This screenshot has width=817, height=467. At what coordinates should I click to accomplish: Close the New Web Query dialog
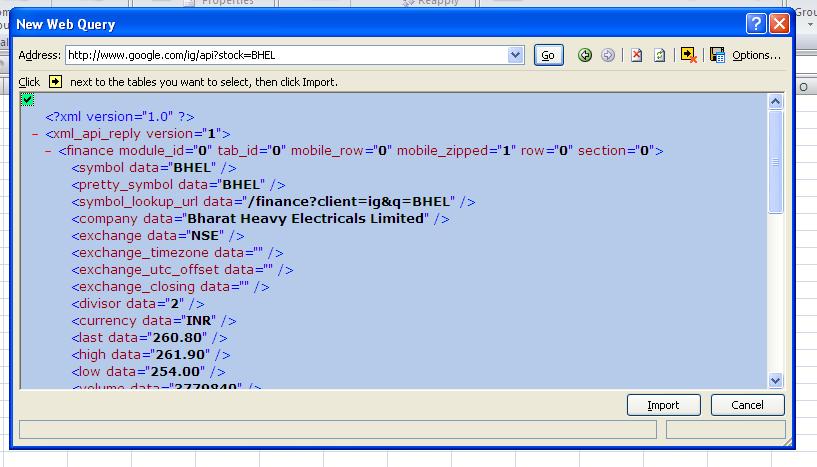click(779, 23)
